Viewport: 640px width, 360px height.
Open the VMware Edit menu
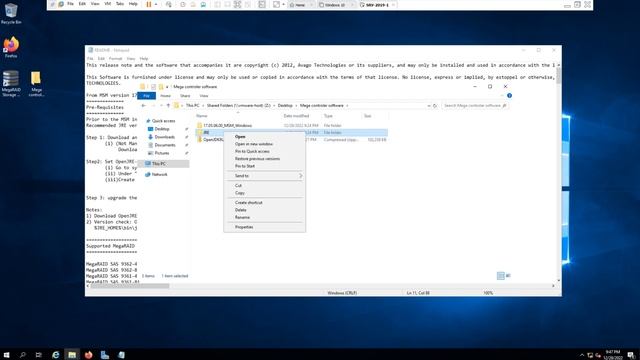[x=82, y=4]
